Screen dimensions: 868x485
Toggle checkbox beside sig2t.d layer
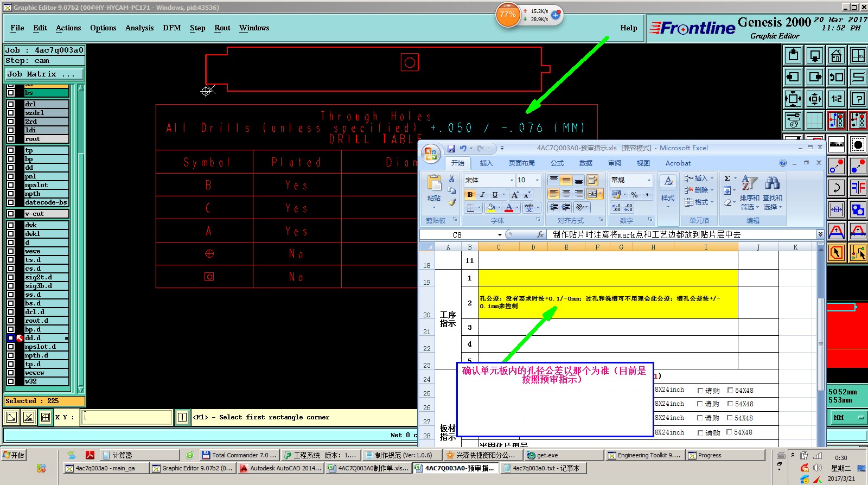click(x=11, y=277)
